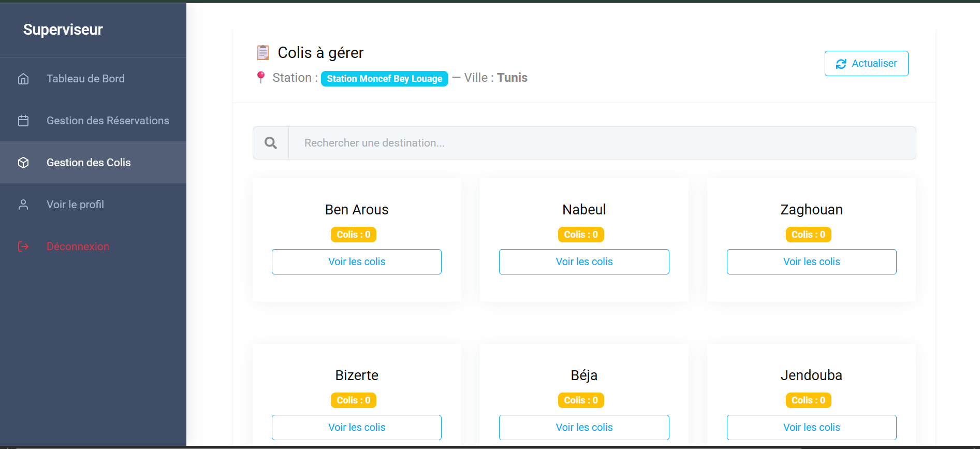Image resolution: width=980 pixels, height=449 pixels.
Task: Click the user icon next to Voir le profil
Action: coord(23,205)
